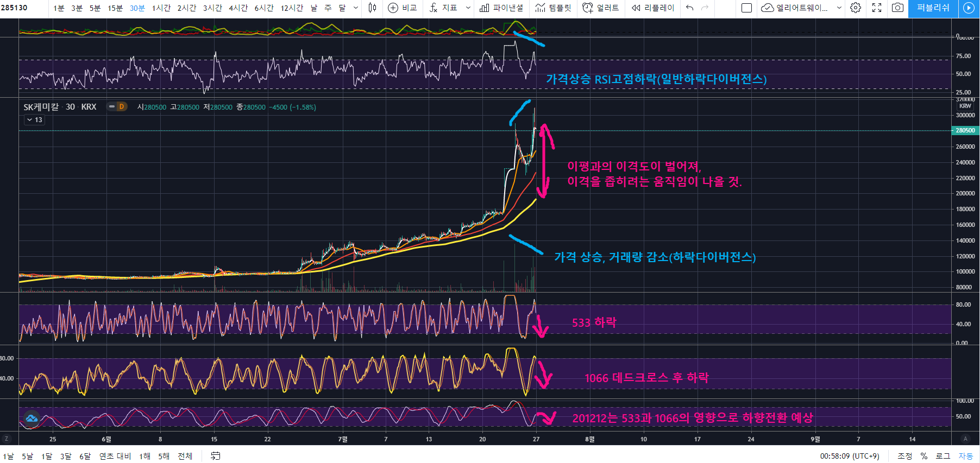The height and width of the screenshot is (463, 980).
Task: Switch to the 날 daily timeframe
Action: [x=314, y=8]
